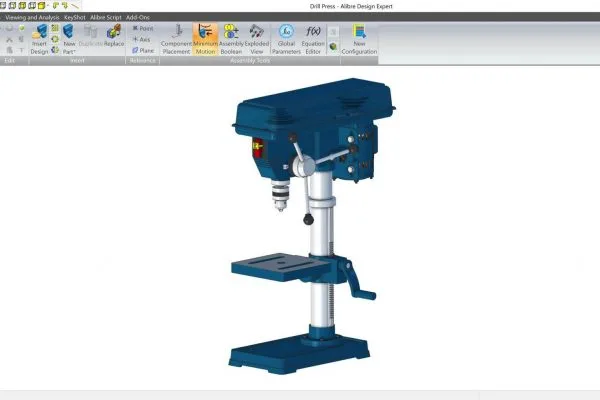Open the Alibre Script tab
Viewport: 600px width, 400px height.
click(106, 17)
